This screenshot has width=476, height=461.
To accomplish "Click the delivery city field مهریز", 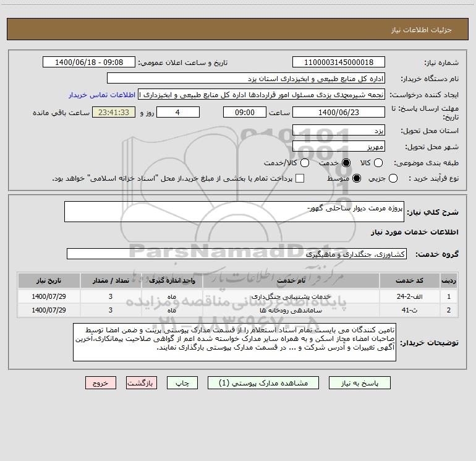I will click(339, 146).
